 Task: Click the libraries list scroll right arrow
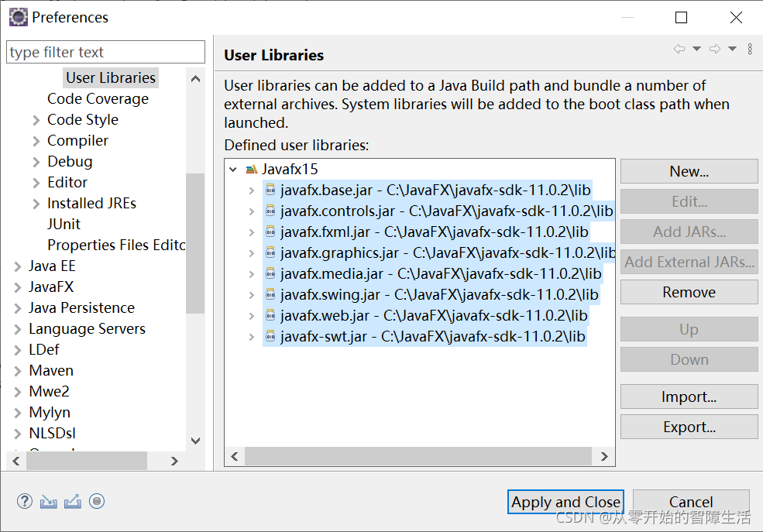[x=604, y=456]
